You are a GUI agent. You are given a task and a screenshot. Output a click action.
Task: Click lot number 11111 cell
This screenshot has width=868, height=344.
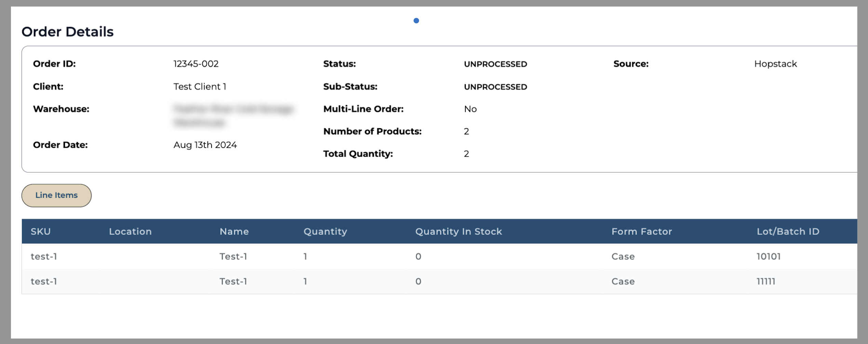coord(765,281)
